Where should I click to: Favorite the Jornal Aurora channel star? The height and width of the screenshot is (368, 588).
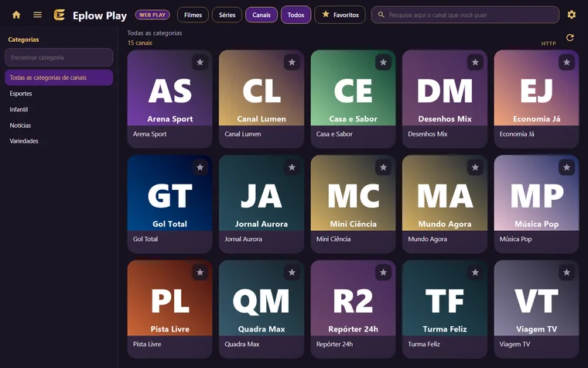pos(292,167)
